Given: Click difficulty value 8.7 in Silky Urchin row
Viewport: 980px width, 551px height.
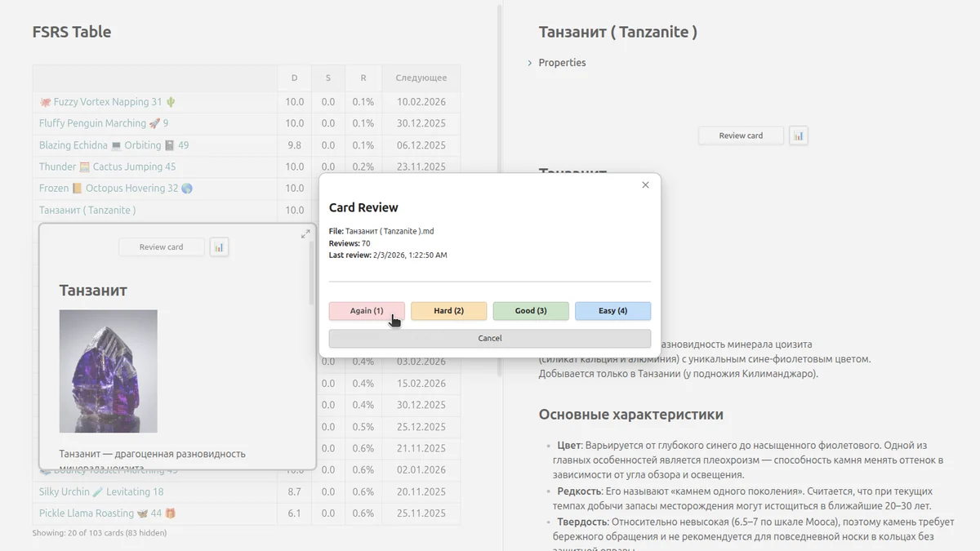Looking at the screenshot, I should pyautogui.click(x=294, y=491).
